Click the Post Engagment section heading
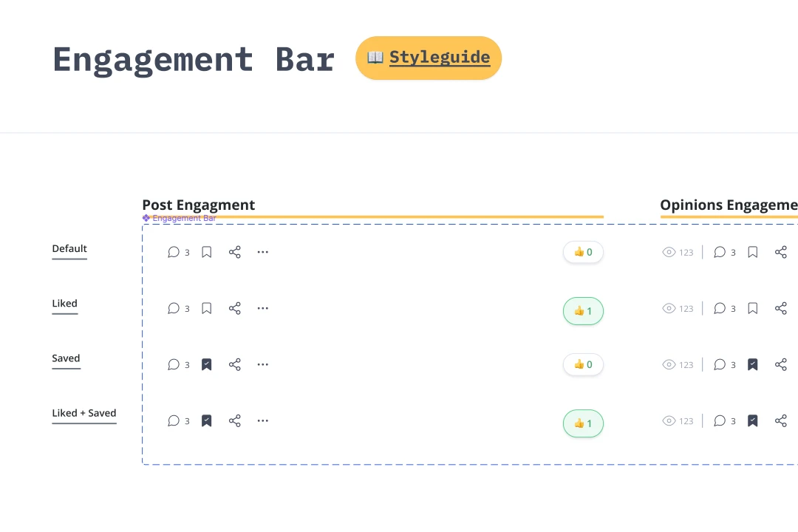The height and width of the screenshot is (532, 798). [x=199, y=205]
